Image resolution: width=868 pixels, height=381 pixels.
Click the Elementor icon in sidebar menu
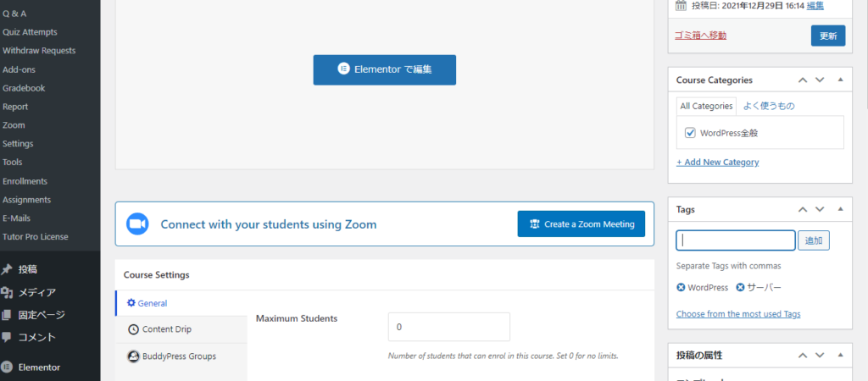click(7, 367)
